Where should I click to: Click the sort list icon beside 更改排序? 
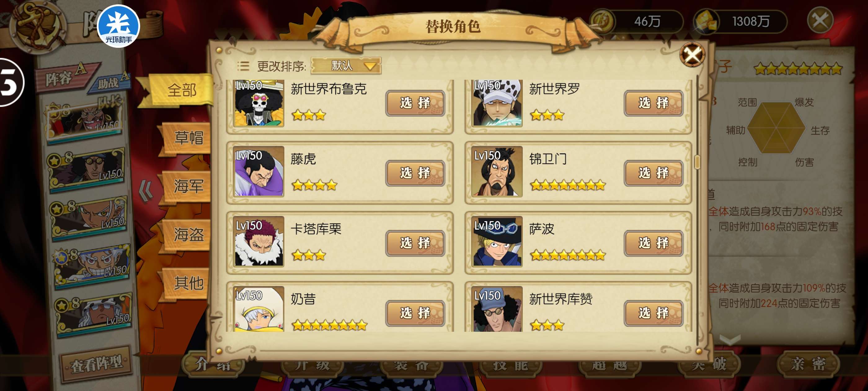(243, 66)
